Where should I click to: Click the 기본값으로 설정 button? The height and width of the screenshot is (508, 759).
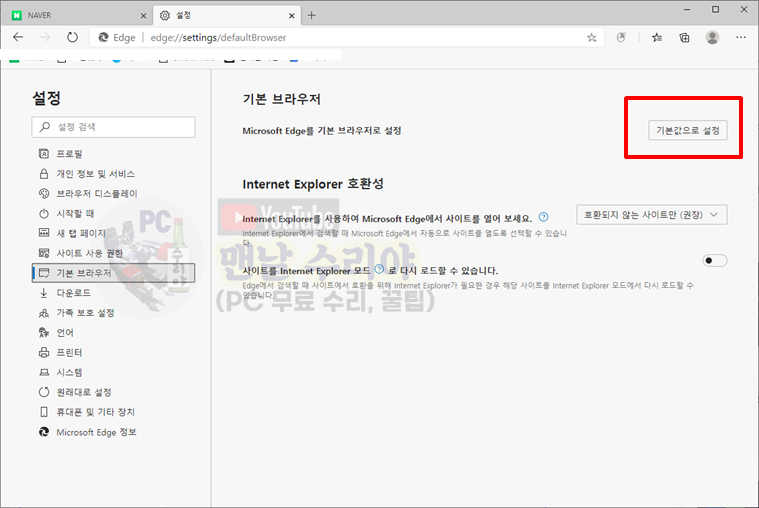point(687,130)
